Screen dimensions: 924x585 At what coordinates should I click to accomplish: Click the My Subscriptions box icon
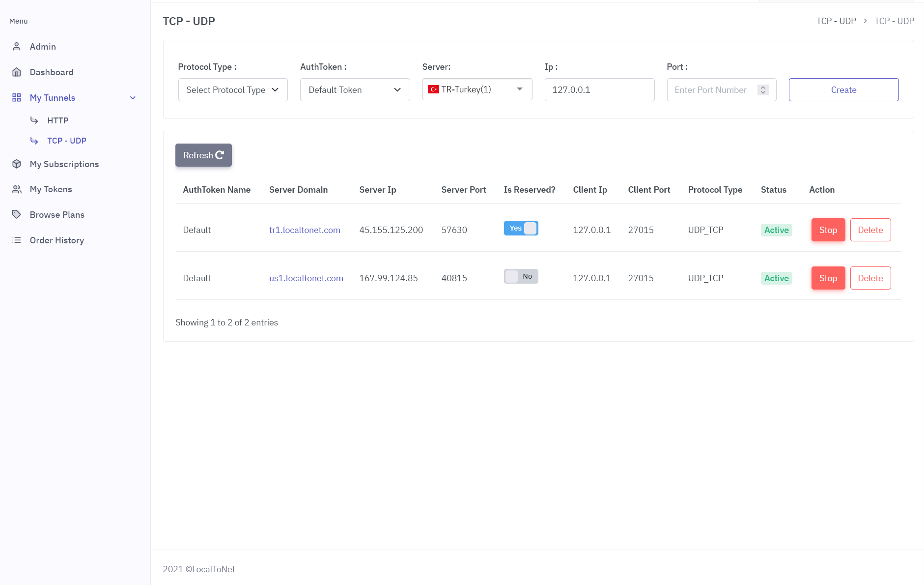(x=17, y=164)
